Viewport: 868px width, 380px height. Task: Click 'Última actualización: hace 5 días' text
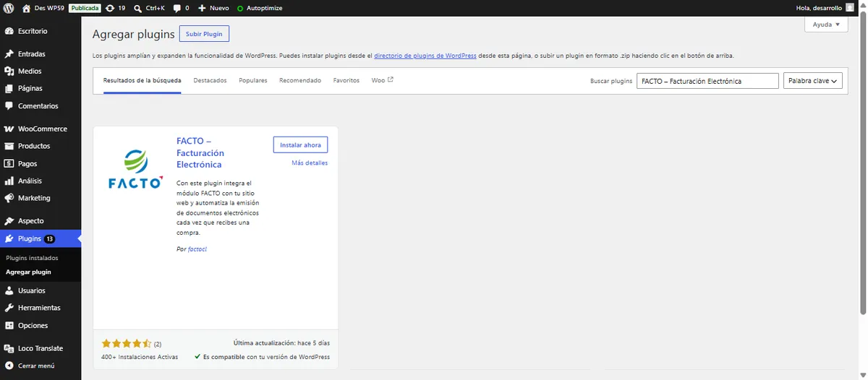[x=281, y=343]
